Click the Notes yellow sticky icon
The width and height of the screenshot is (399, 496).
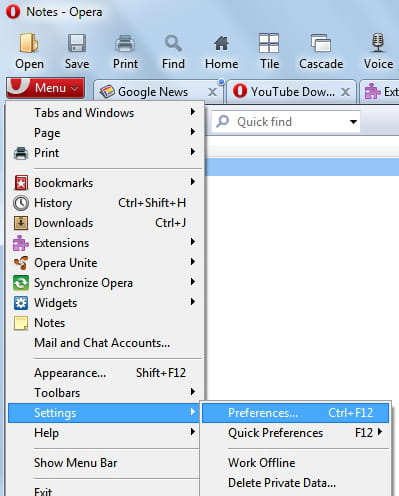tap(21, 323)
